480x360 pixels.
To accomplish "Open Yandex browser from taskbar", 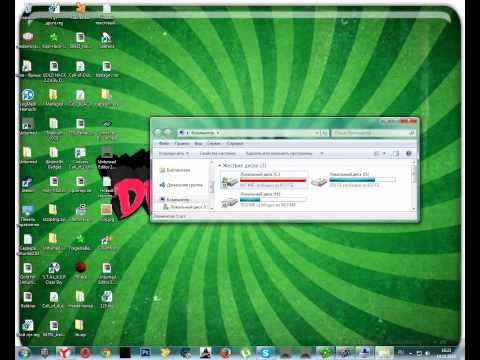I will click(x=65, y=353).
